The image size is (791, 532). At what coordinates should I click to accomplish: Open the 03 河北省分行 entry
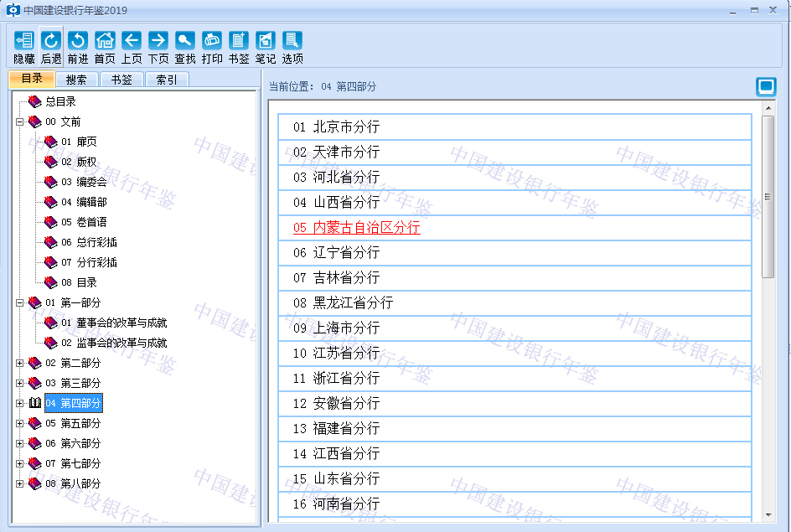coord(514,178)
